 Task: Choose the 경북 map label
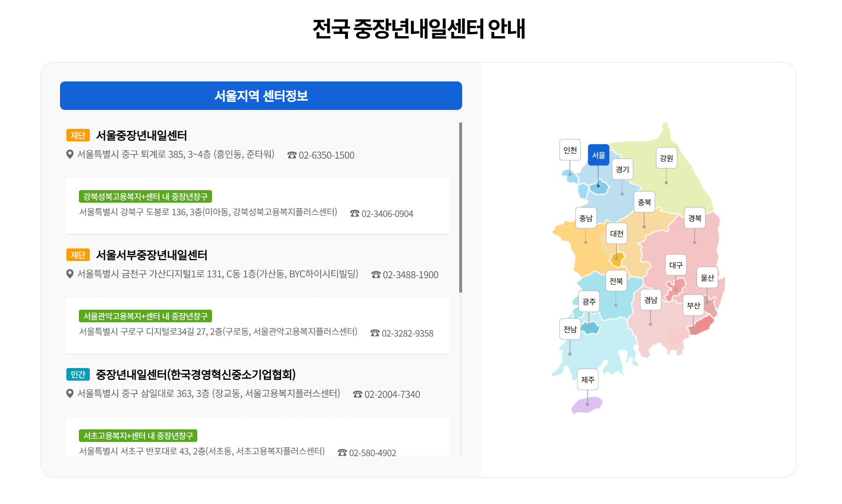coord(694,218)
